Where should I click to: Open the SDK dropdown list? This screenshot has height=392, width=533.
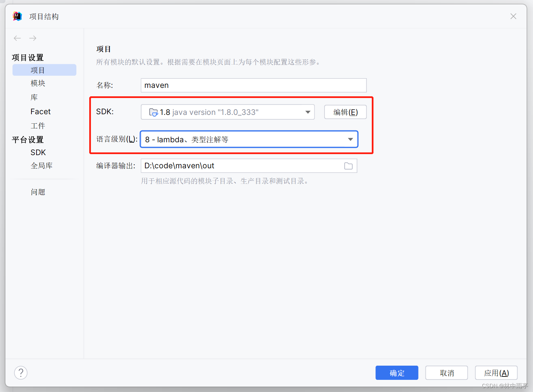(228, 112)
